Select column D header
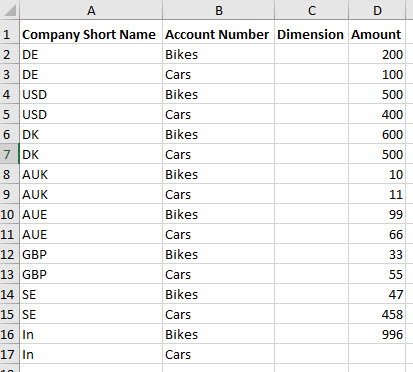The height and width of the screenshot is (372, 413). [x=377, y=10]
